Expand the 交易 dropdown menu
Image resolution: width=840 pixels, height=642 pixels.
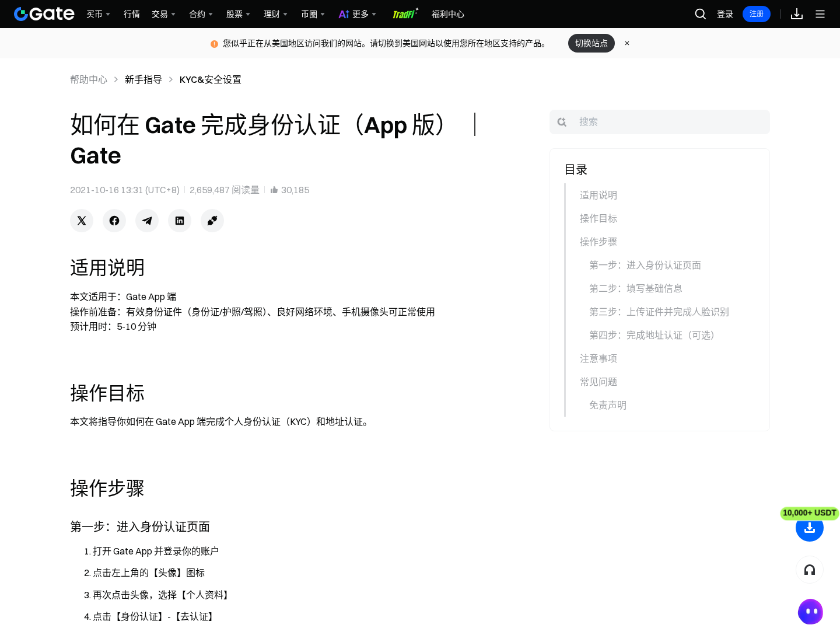(x=163, y=14)
